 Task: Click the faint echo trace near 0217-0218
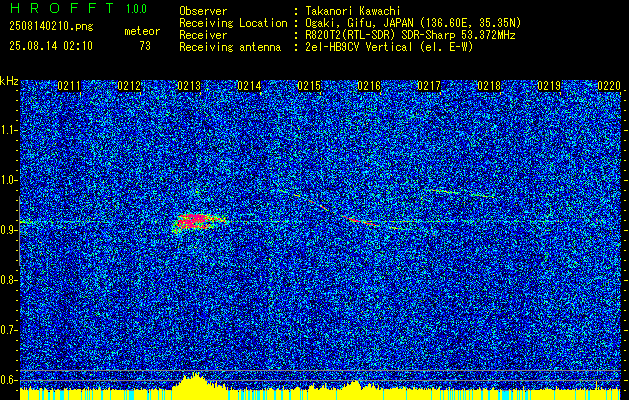point(461,193)
